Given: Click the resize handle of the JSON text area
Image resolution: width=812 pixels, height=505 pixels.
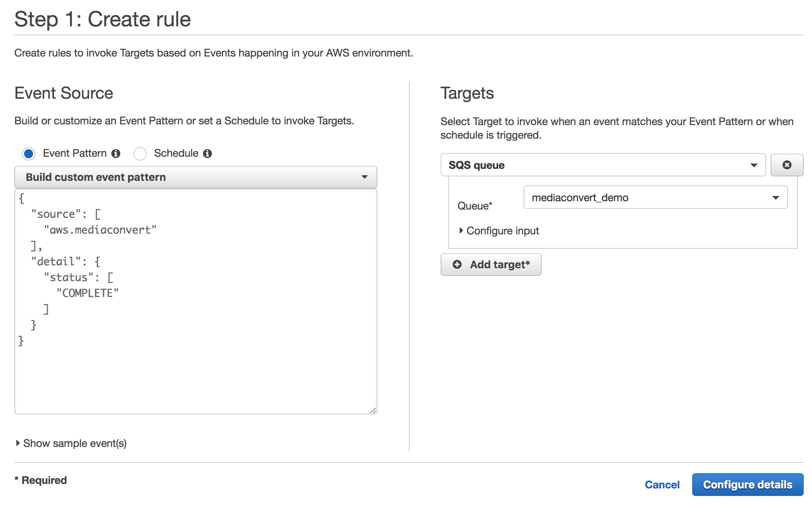Looking at the screenshot, I should tap(373, 410).
